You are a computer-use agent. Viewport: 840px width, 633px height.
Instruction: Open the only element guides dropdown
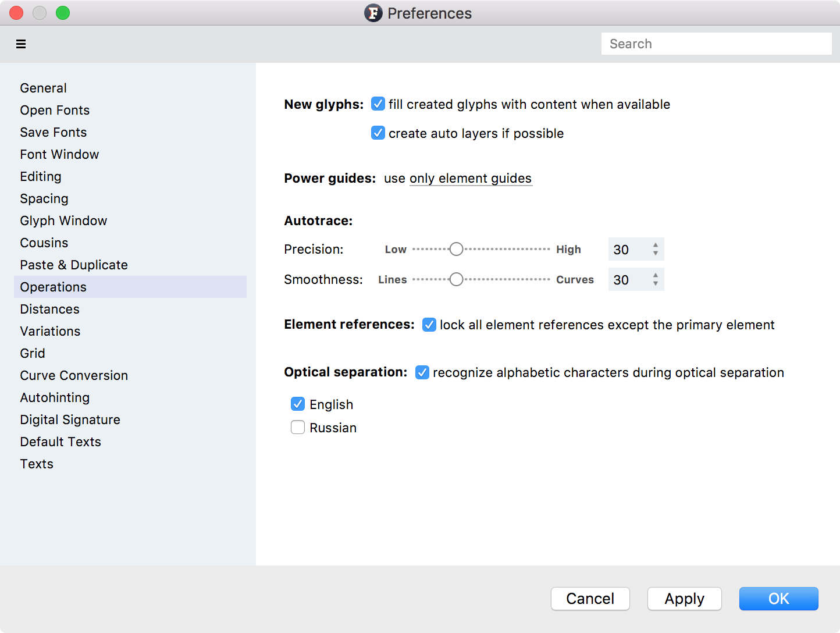point(471,179)
